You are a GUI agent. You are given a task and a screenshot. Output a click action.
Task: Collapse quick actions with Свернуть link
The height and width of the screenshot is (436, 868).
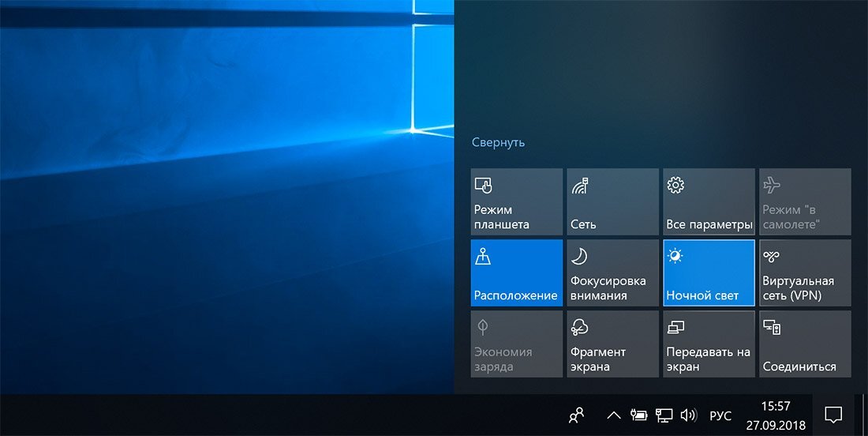coord(498,142)
